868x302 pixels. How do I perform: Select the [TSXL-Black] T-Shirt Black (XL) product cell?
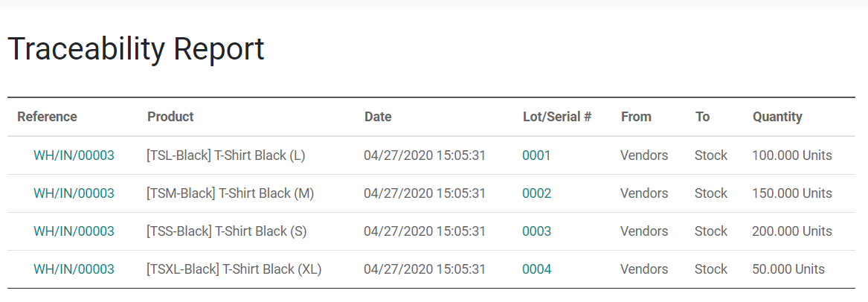234,269
